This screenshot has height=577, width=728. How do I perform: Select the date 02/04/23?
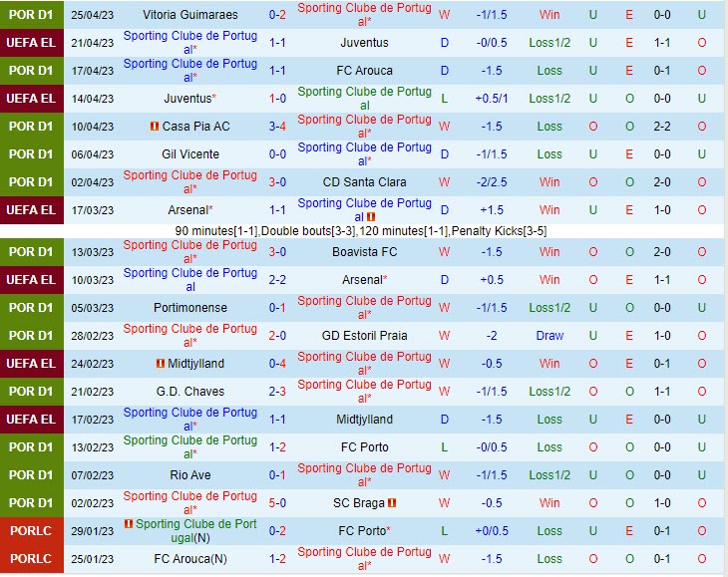tap(92, 181)
